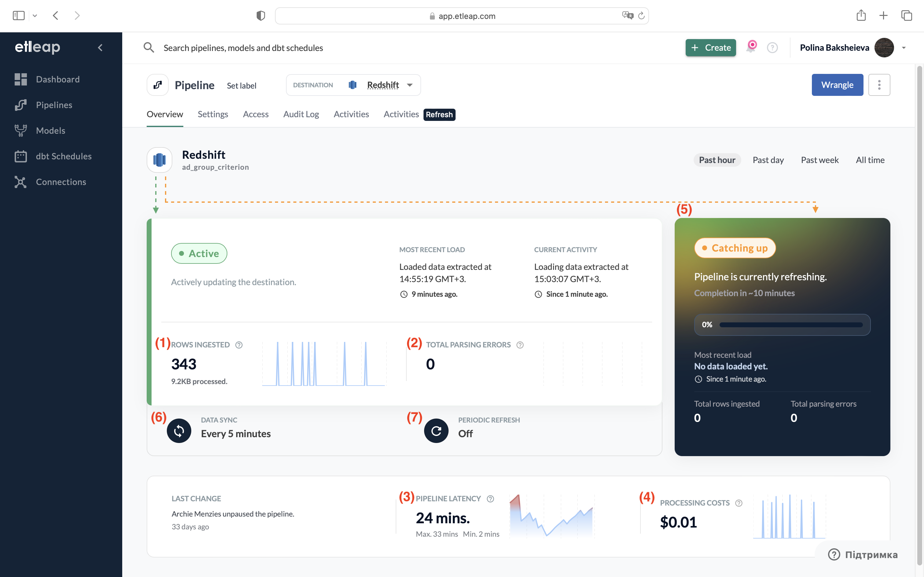Select the Past week time range
Viewport: 924px width, 577px height.
click(x=820, y=160)
